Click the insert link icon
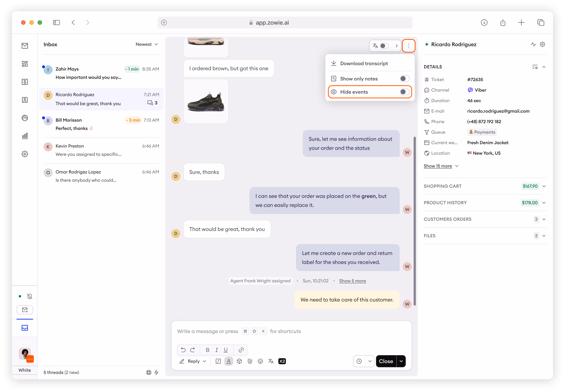This screenshot has height=392, width=565. pos(241,350)
